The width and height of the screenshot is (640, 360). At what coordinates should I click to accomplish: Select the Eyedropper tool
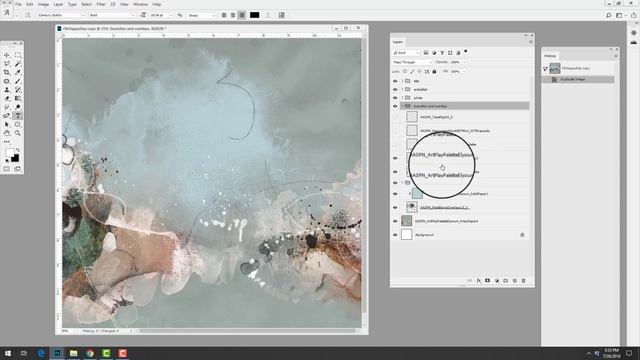pyautogui.click(x=18, y=72)
